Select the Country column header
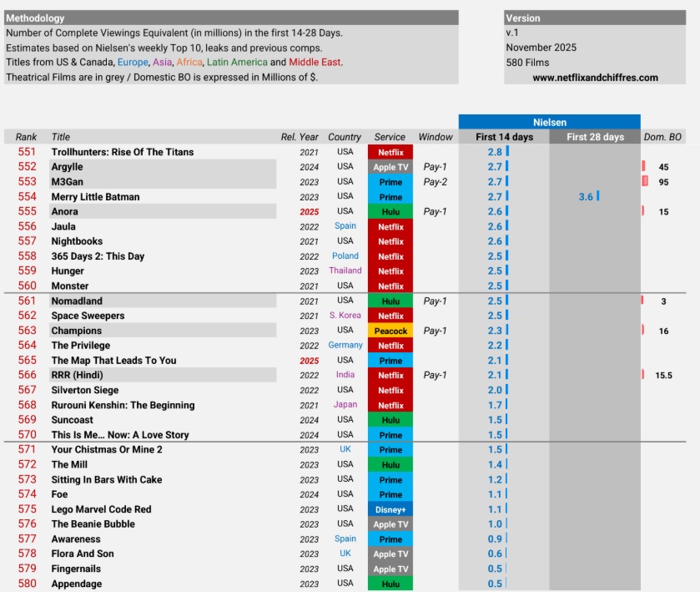This screenshot has width=700, height=592. tap(345, 137)
